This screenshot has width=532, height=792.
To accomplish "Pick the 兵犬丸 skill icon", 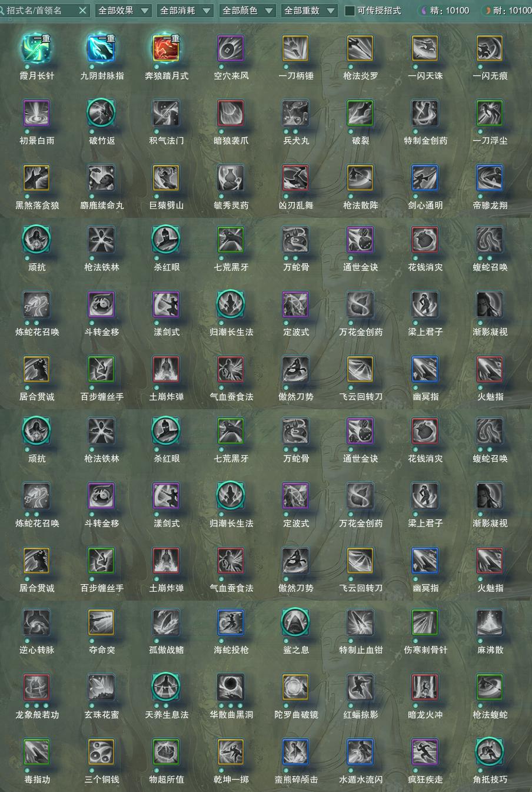I will point(296,113).
